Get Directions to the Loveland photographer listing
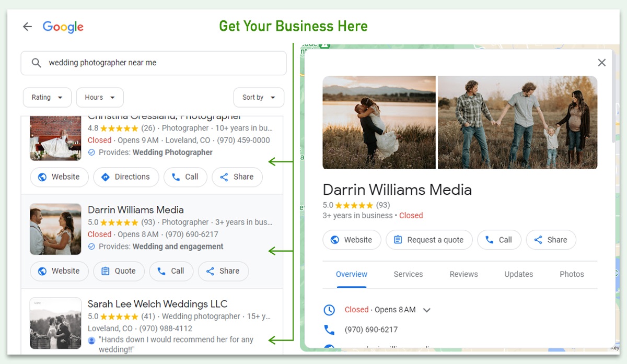This screenshot has height=364, width=627. pos(126,177)
